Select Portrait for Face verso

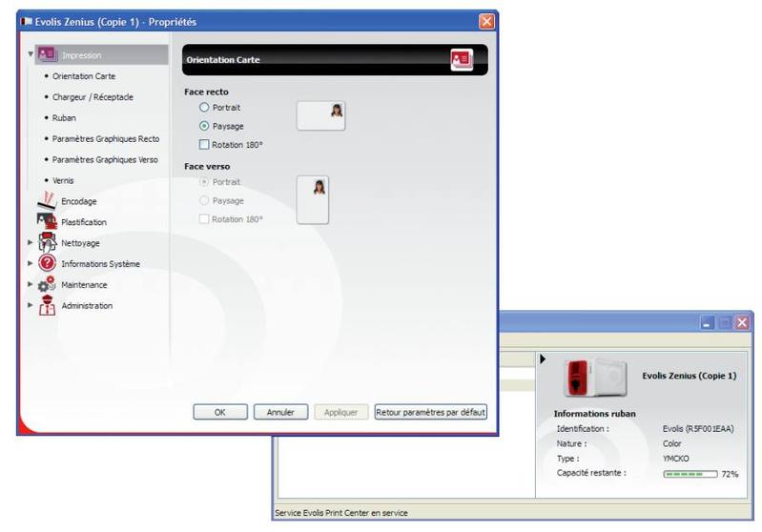point(204,182)
